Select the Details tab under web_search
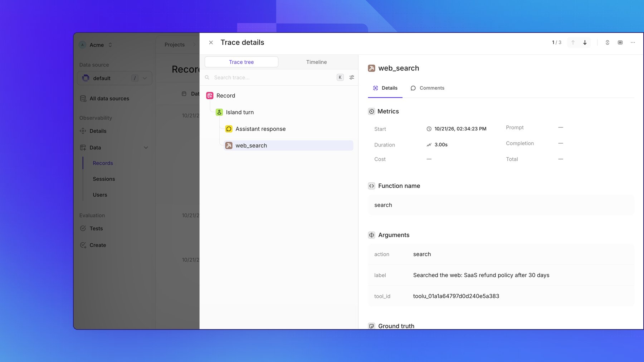Screen dimensions: 644x362 click(385, 88)
